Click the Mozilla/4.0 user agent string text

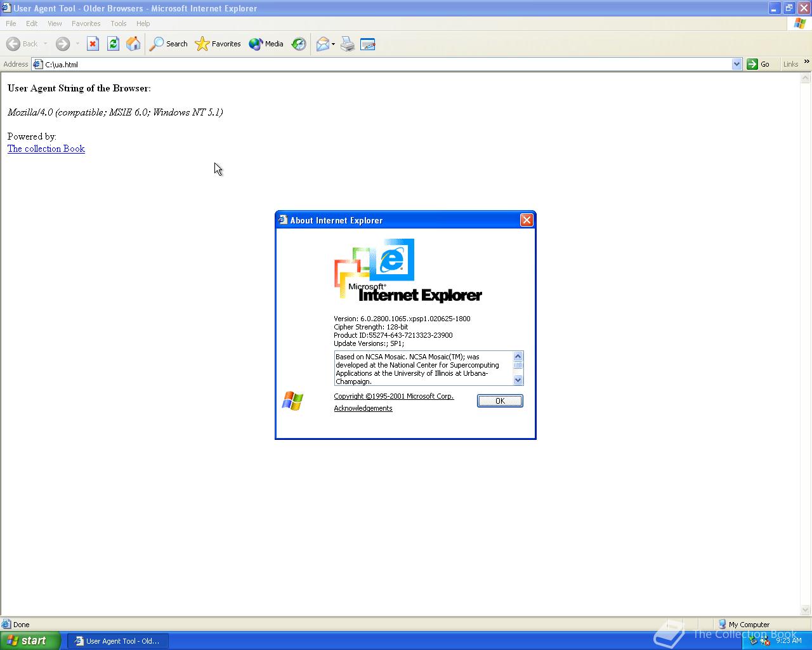(x=115, y=112)
